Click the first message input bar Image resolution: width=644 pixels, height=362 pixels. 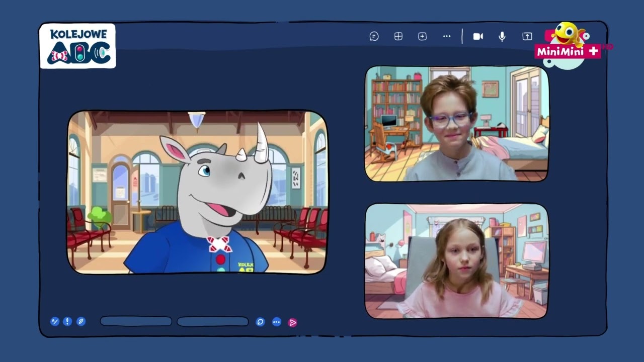pos(136,321)
